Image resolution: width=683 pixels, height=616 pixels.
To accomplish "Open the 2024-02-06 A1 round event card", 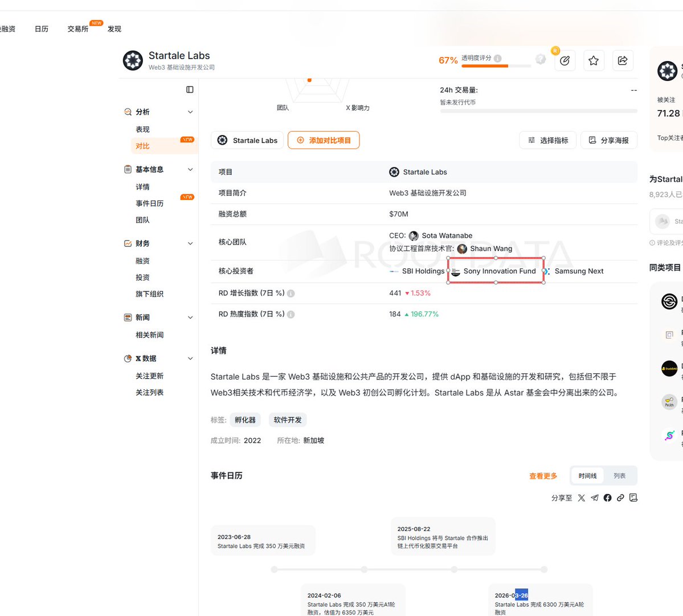I will (353, 601).
